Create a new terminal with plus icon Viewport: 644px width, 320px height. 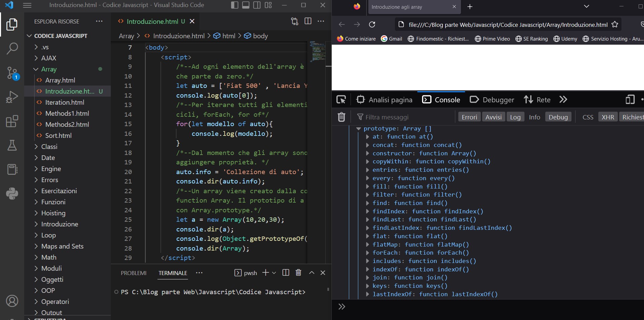[x=265, y=273]
